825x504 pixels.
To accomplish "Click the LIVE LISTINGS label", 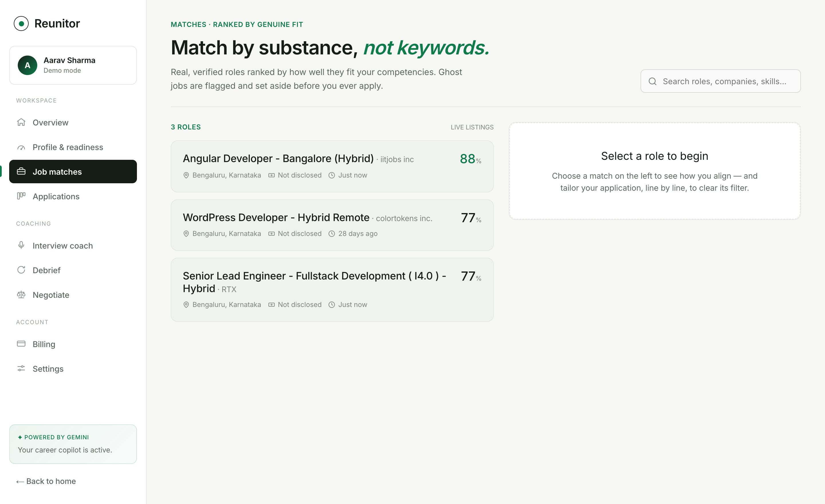I will (472, 127).
